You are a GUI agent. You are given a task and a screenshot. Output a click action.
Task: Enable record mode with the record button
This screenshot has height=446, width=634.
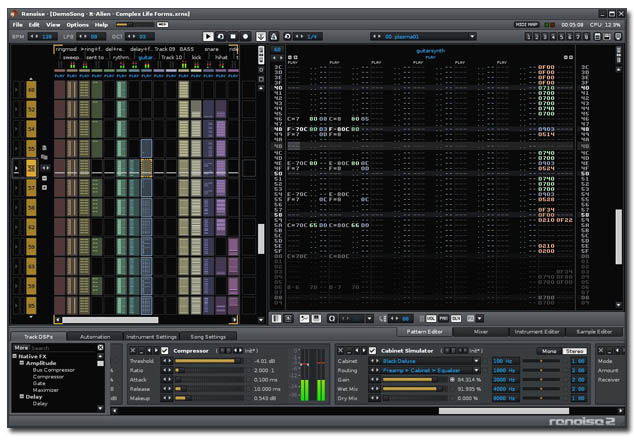245,36
